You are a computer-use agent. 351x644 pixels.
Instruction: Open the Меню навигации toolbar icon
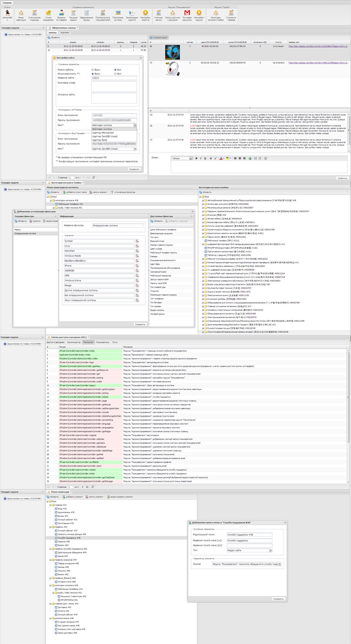click(x=21, y=15)
